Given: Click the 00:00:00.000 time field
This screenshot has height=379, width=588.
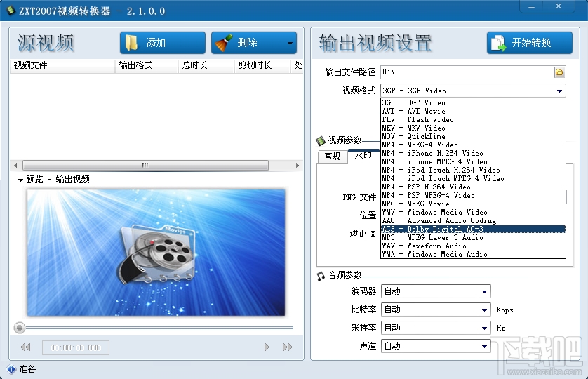Looking at the screenshot, I should (x=75, y=347).
